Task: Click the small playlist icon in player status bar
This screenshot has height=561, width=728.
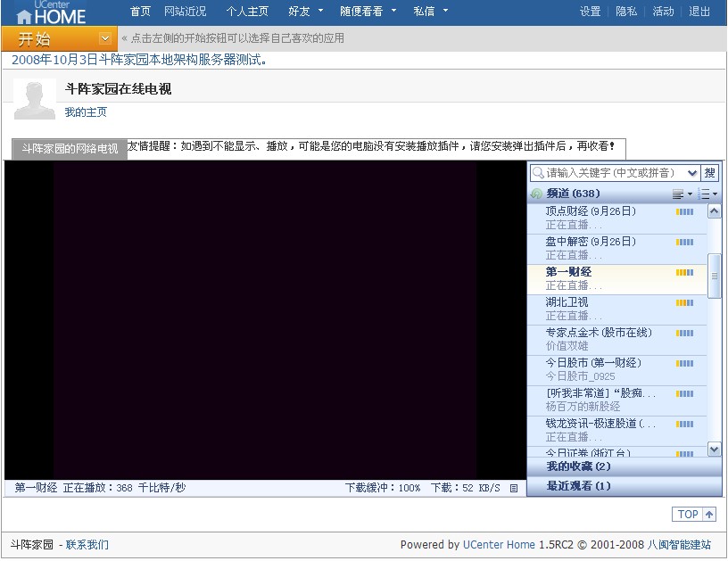Action: click(x=514, y=488)
